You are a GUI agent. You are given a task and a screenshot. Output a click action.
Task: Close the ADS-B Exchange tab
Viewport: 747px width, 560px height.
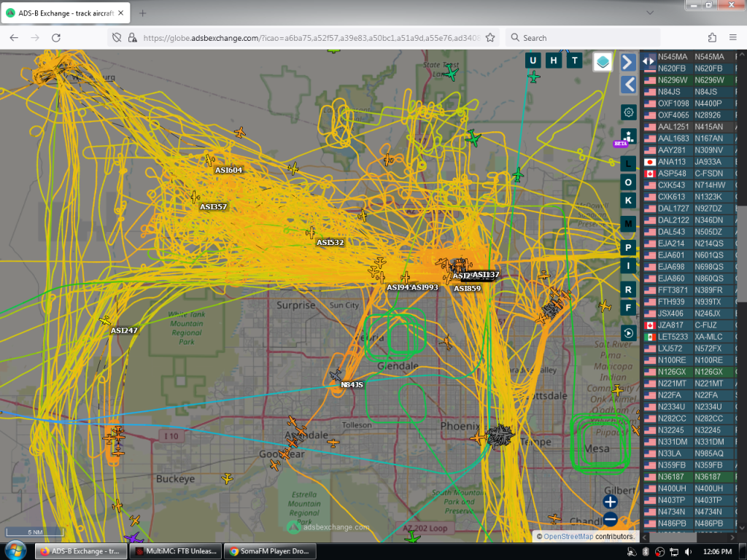[121, 13]
